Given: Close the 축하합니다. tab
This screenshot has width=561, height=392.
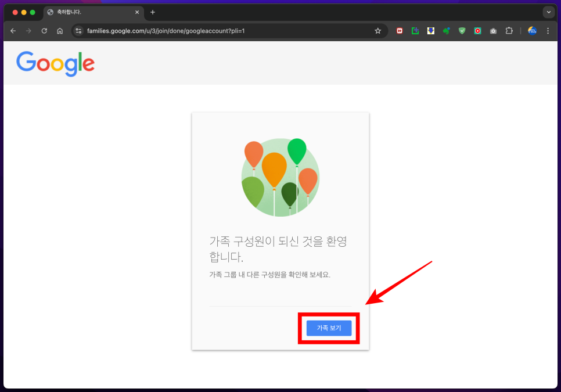Looking at the screenshot, I should click(x=137, y=12).
